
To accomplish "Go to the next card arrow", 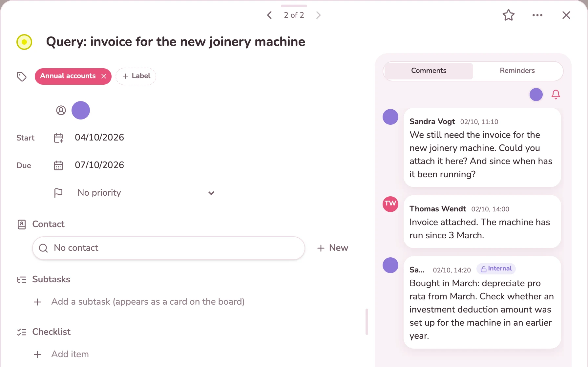I will (x=318, y=15).
